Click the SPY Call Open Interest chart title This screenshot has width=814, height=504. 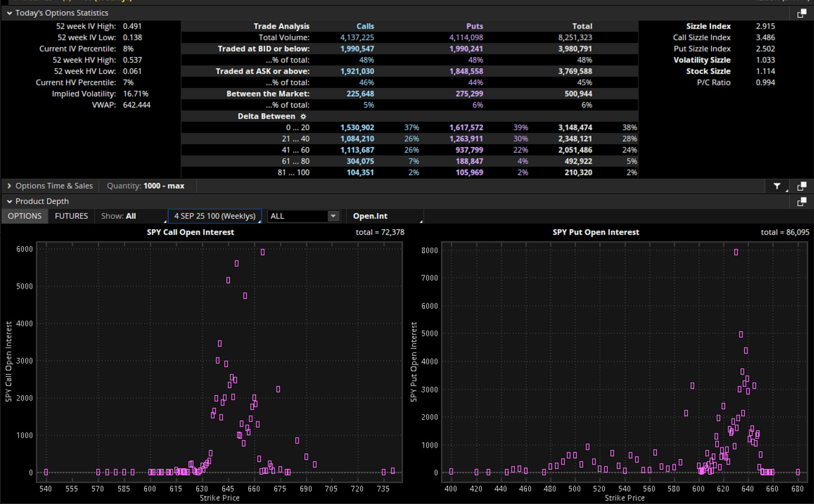[191, 232]
